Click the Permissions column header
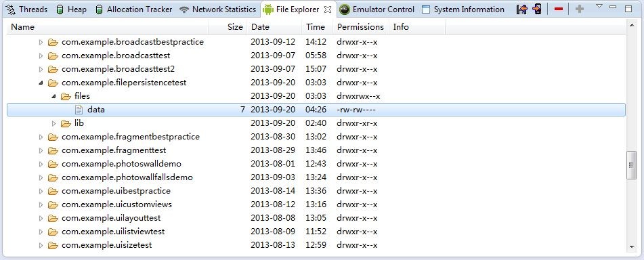The height and width of the screenshot is (260, 644). coord(361,27)
